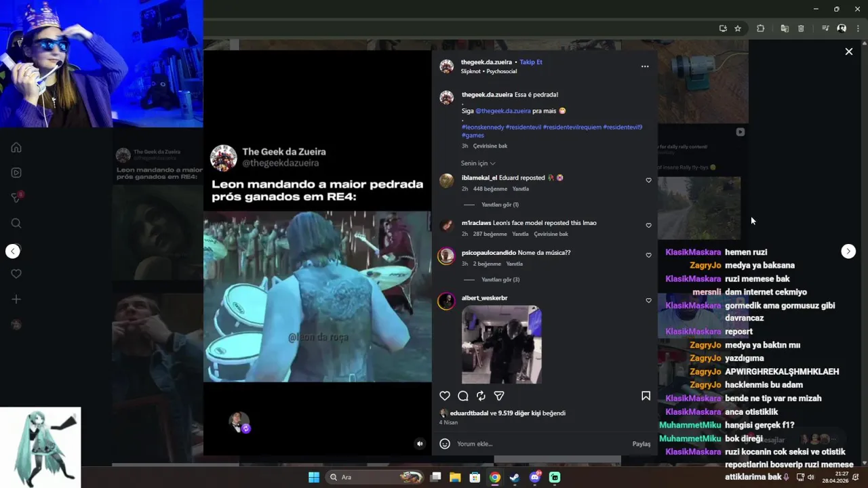Open Reels from the Instagram sidebar

(16, 173)
